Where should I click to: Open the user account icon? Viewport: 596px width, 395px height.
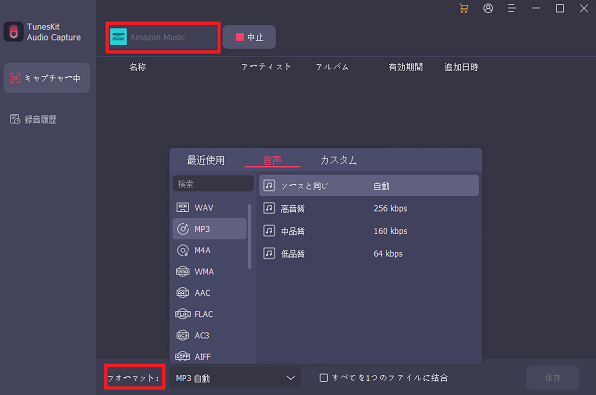pyautogui.click(x=488, y=8)
